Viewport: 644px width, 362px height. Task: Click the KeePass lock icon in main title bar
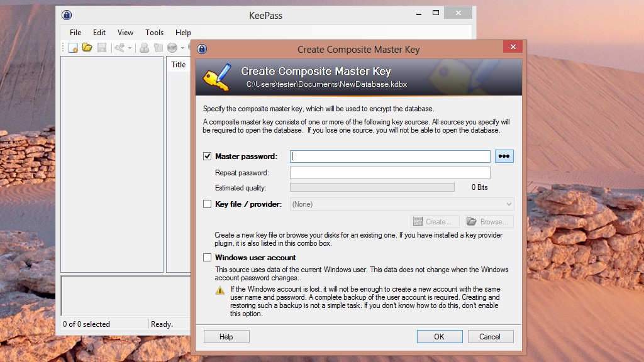click(67, 15)
